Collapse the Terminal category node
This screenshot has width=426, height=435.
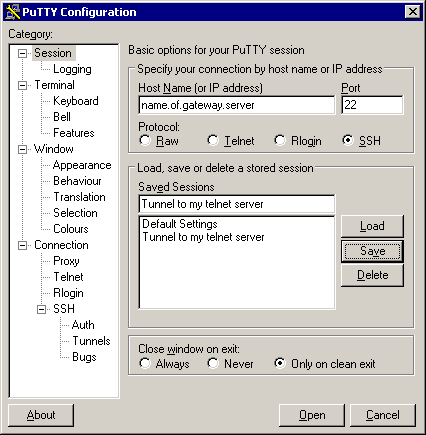click(x=22, y=85)
